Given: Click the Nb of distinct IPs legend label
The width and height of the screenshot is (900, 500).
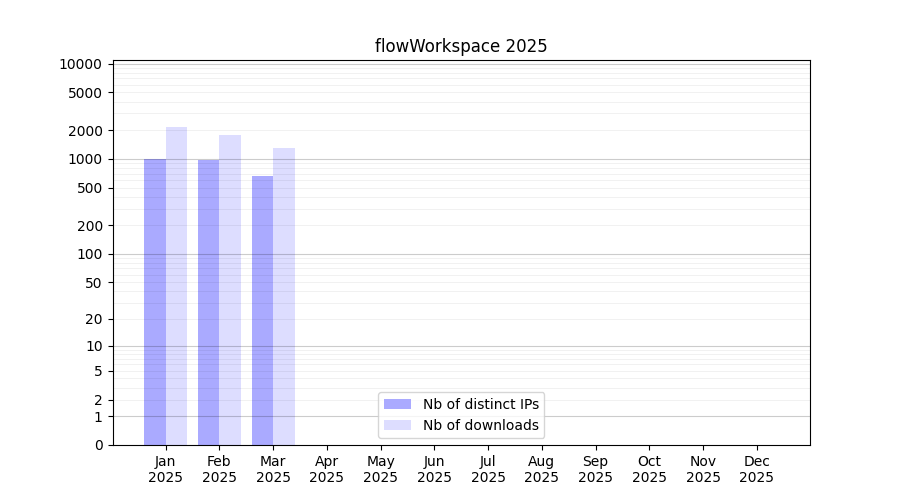Looking at the screenshot, I should pos(481,404).
